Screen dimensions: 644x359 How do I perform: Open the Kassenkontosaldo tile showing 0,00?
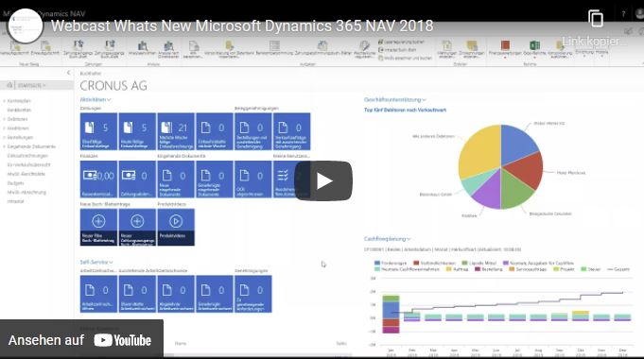pos(98,179)
